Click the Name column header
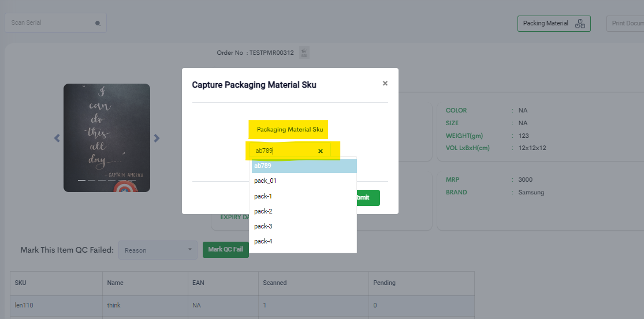644x319 pixels. [145, 283]
